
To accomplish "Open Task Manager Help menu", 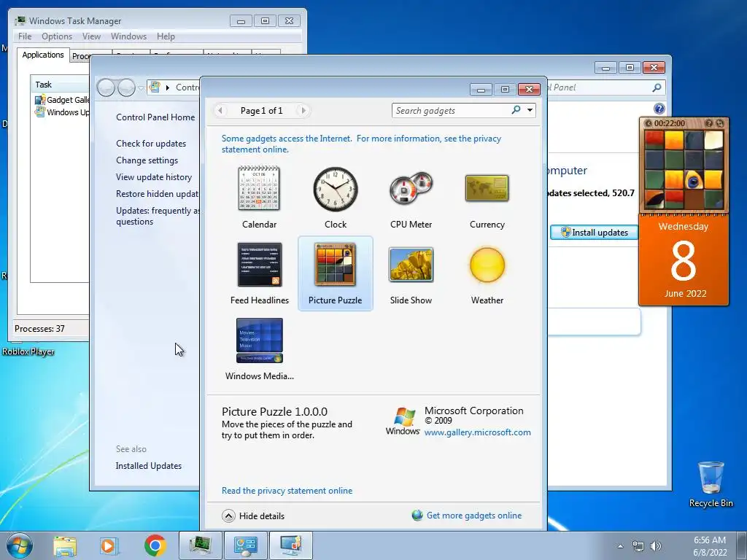I will pyautogui.click(x=166, y=36).
